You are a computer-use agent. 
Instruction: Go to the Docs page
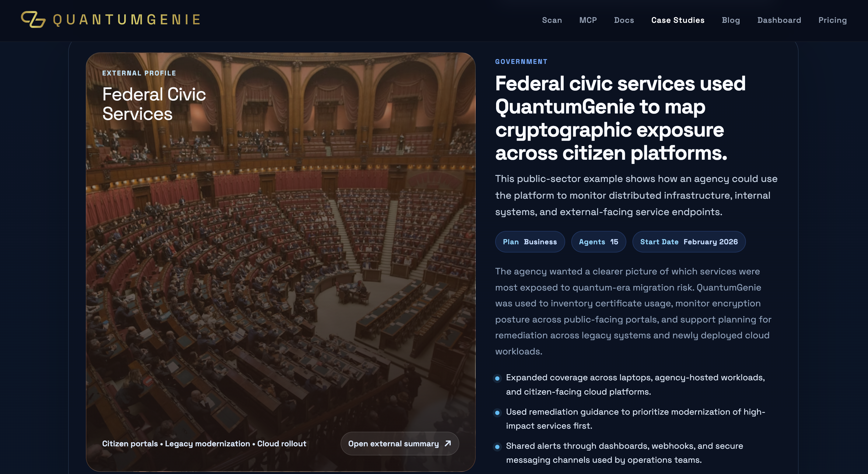tap(624, 20)
